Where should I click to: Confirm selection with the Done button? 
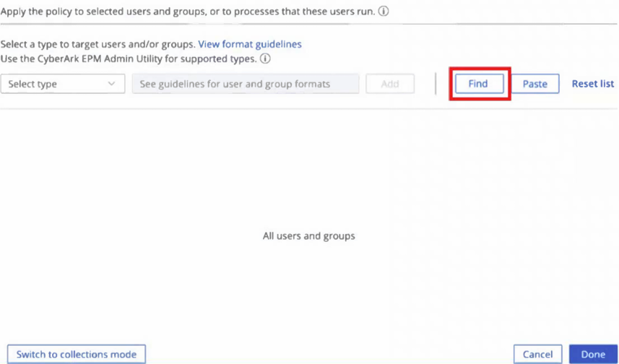(593, 355)
